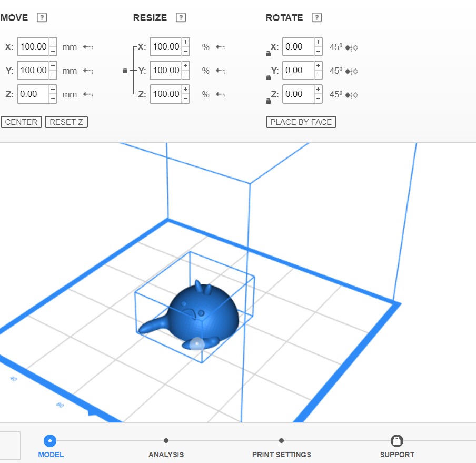Decrease Resize Y with minus stepper
The width and height of the screenshot is (476, 463).
tap(185, 75)
